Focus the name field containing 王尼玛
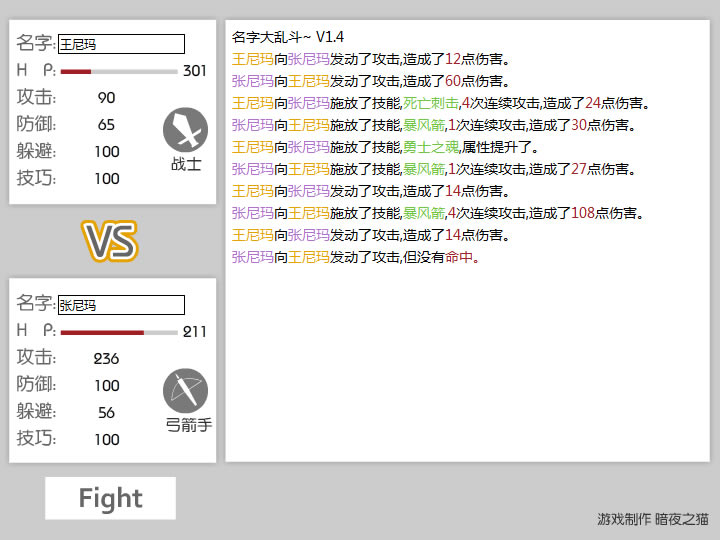The image size is (720, 540). pyautogui.click(x=121, y=44)
